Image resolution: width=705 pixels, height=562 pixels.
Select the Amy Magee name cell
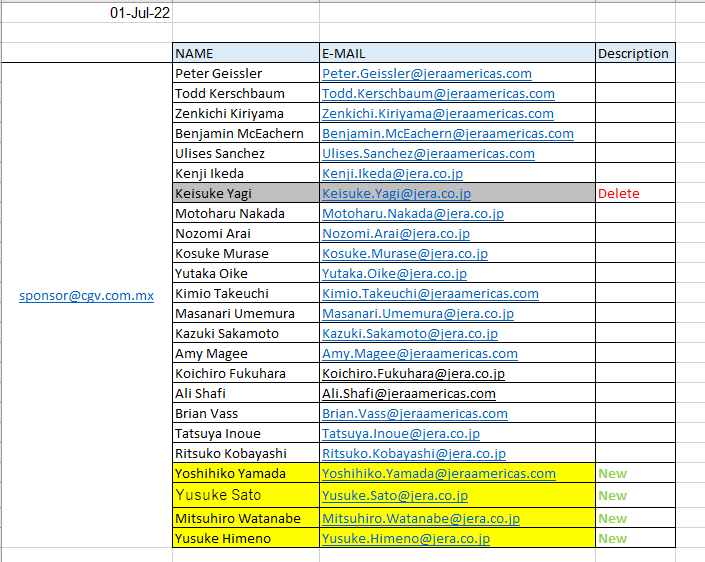tap(246, 353)
